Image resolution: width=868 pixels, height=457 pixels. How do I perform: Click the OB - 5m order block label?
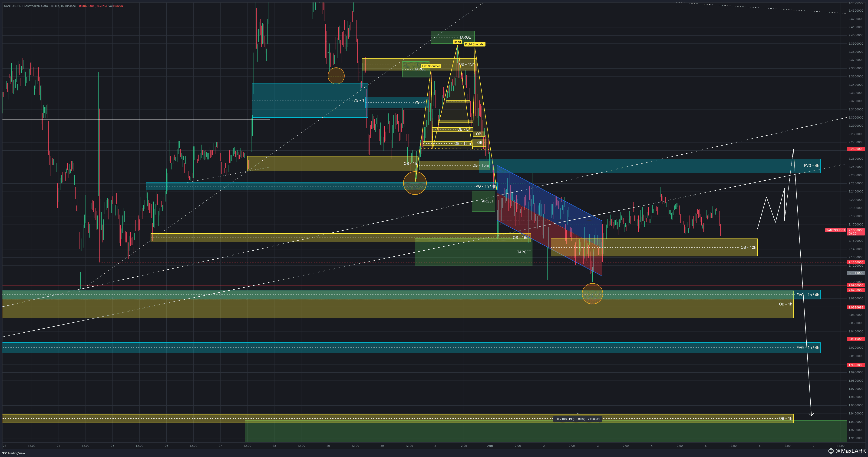click(464, 129)
